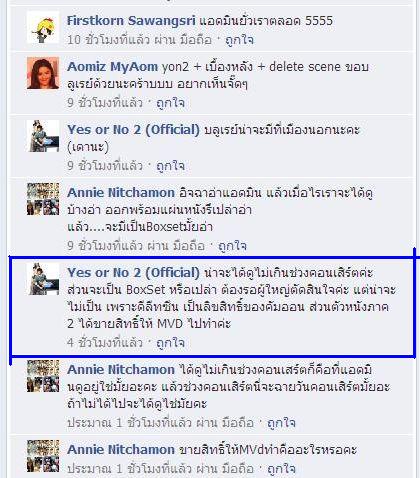This screenshot has height=478, width=420.
Task: Click Annie Nitchamon's avatar on the MVd question
Action: pyautogui.click(x=43, y=456)
